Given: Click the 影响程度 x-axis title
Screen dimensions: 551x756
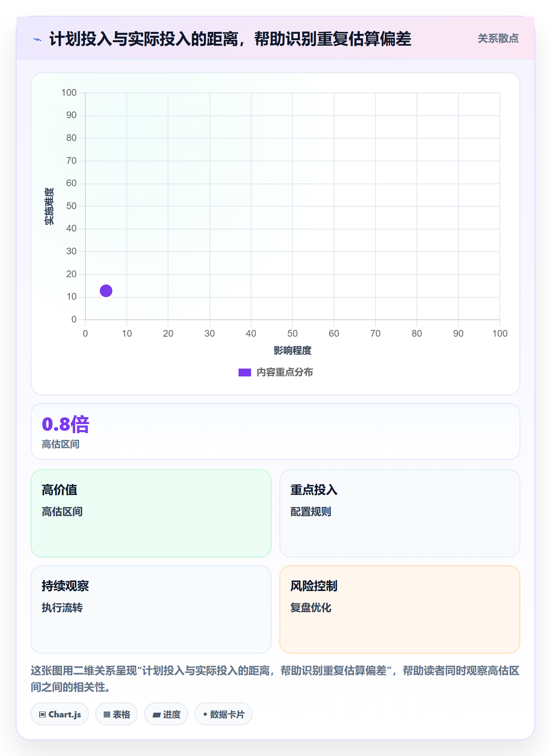Looking at the screenshot, I should tap(292, 351).
